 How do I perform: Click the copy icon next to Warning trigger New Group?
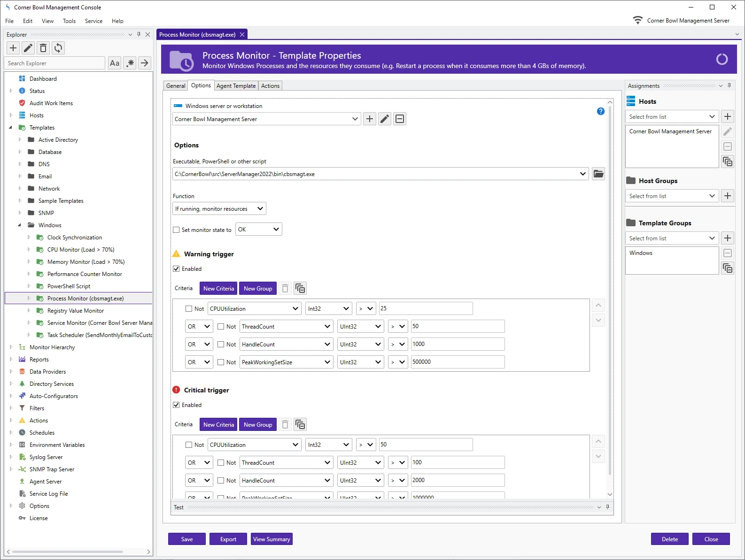click(x=300, y=288)
